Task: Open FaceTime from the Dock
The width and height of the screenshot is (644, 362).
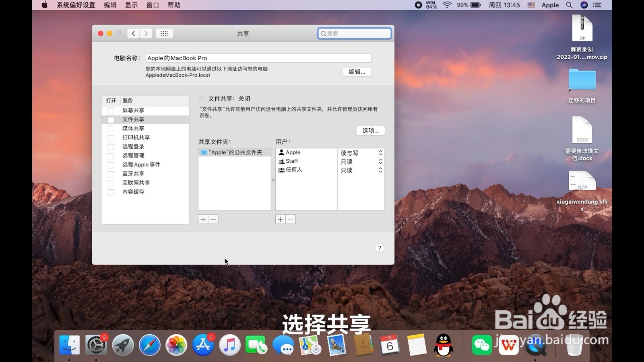Action: pyautogui.click(x=256, y=345)
